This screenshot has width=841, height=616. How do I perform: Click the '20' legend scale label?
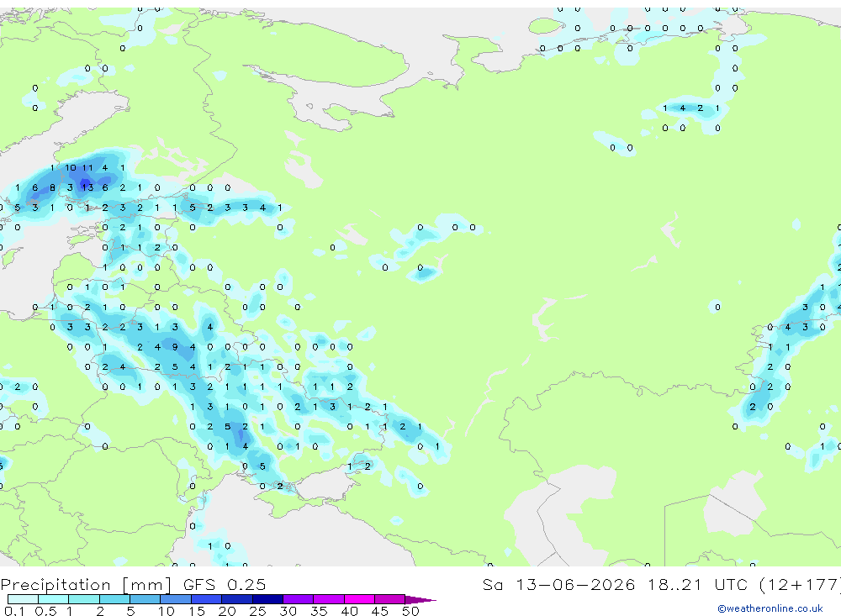pos(227,611)
